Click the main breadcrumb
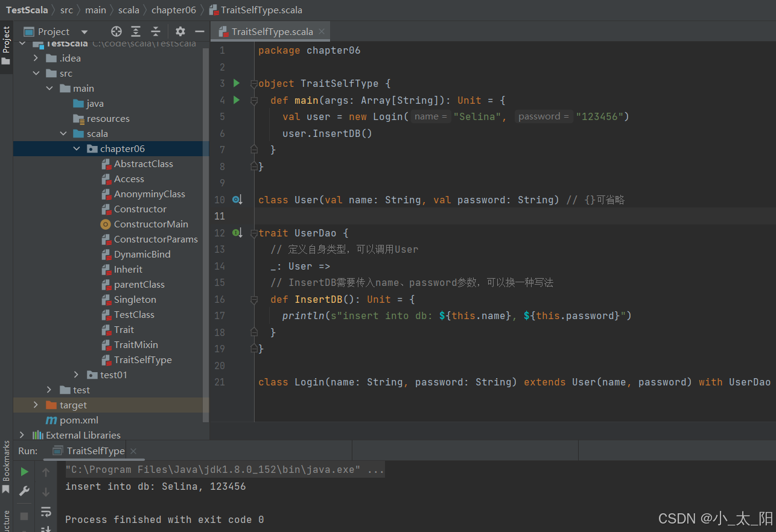 tap(95, 10)
